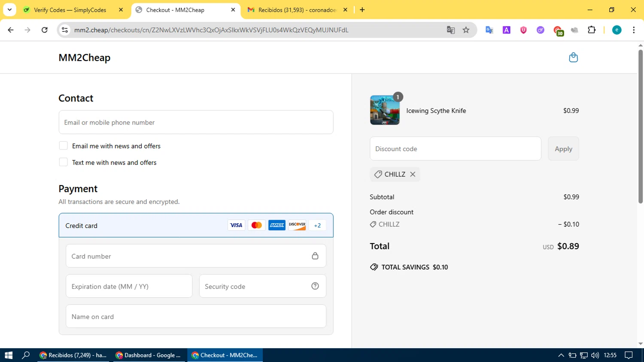Open the purple A extension icon
The image size is (644, 362).
[x=507, y=30]
